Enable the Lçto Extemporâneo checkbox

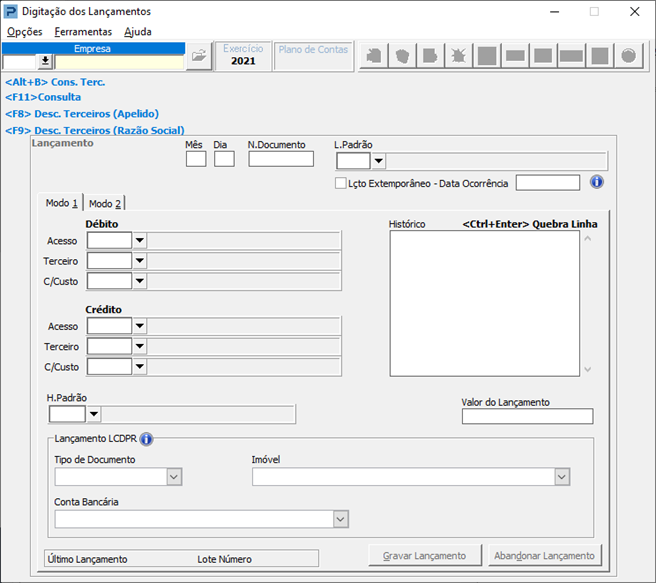pos(340,183)
